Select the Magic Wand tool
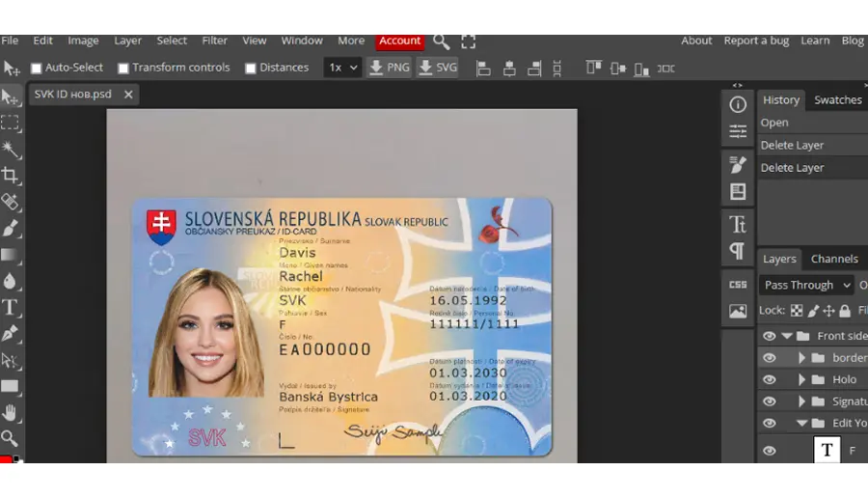 point(11,149)
